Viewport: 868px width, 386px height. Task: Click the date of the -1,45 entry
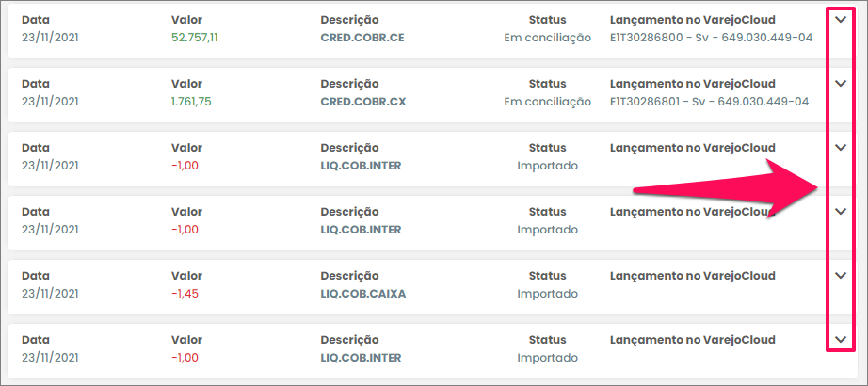point(49,294)
